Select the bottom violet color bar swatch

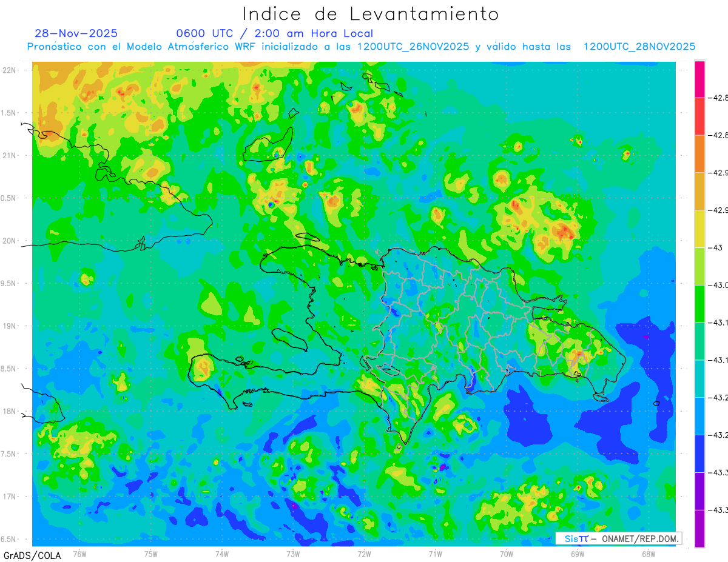click(699, 529)
